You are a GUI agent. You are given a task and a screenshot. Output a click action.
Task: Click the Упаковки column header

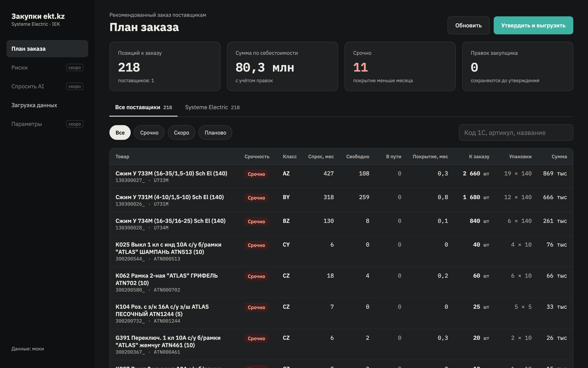(x=520, y=156)
